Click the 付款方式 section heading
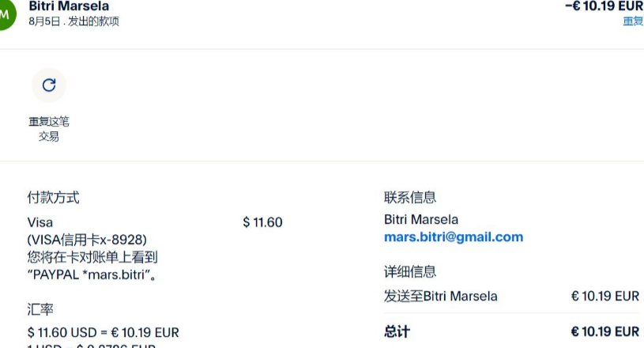This screenshot has height=348, width=644. [x=54, y=198]
